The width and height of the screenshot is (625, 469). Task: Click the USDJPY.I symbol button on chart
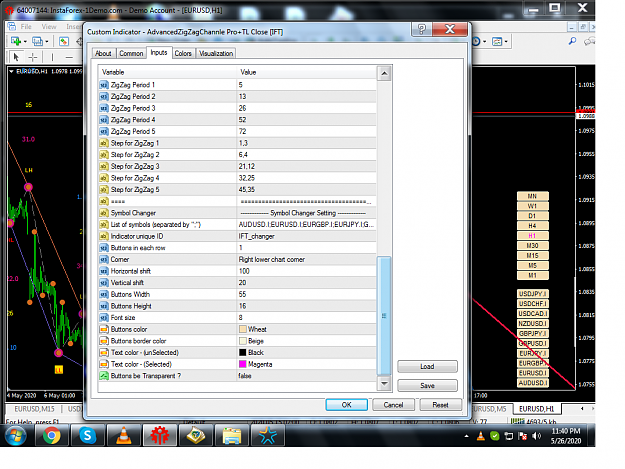[533, 294]
